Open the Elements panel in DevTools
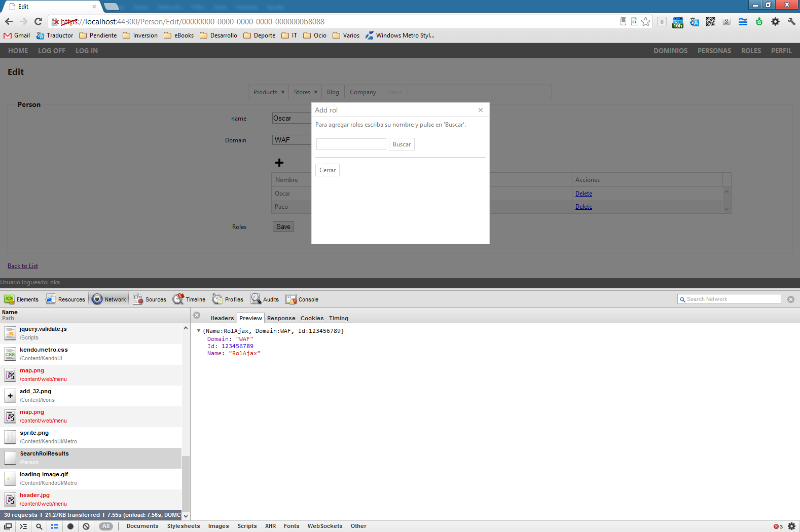 22,299
